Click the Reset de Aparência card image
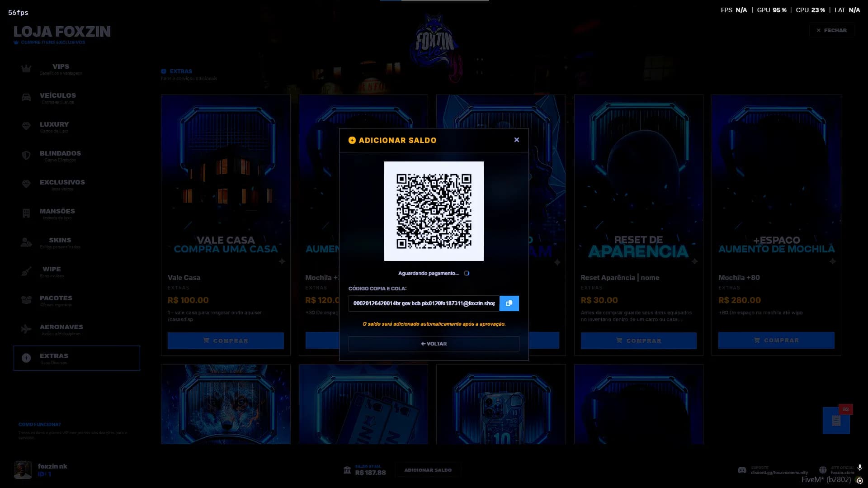The image size is (868, 488). tap(638, 181)
